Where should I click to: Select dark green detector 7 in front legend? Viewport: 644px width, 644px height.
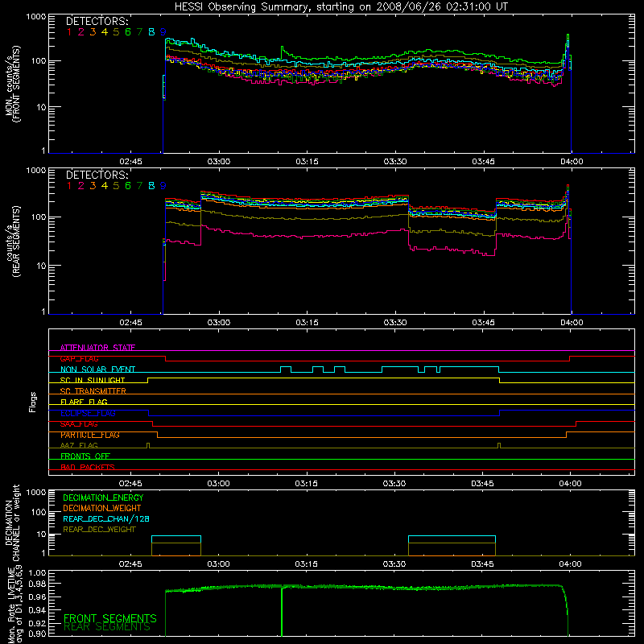click(139, 32)
